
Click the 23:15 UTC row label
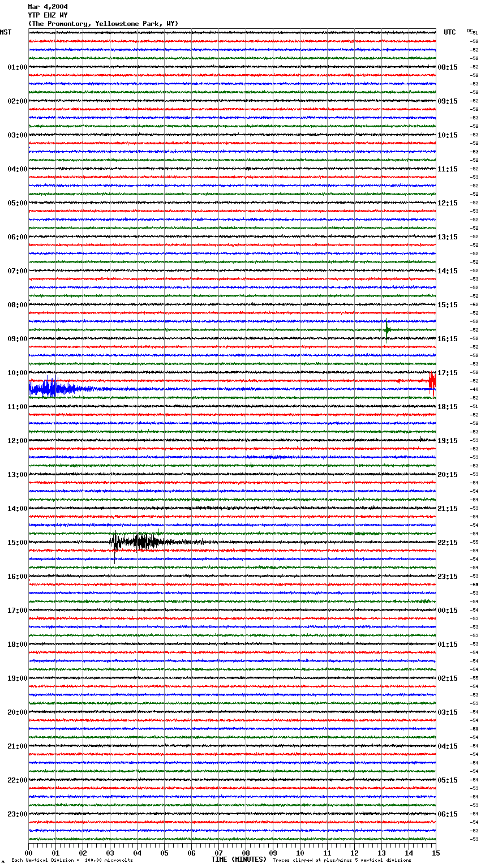(x=448, y=577)
